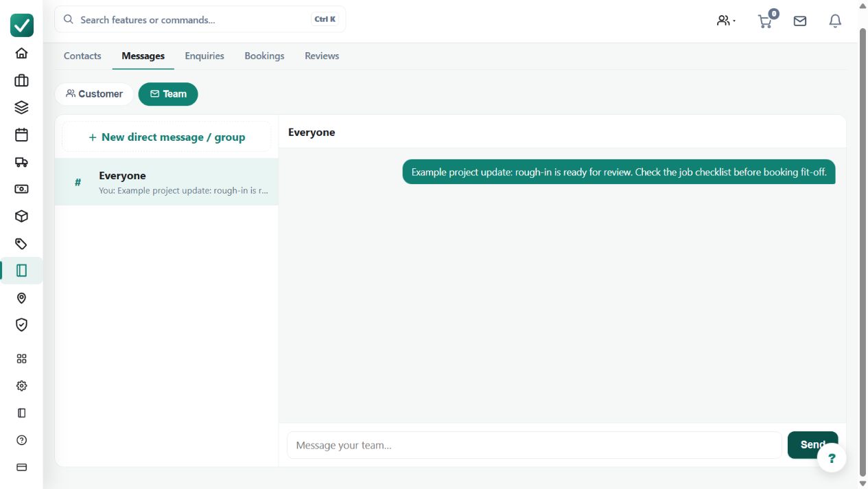
Task: Switch to the Enquiries tab
Action: click(x=204, y=56)
